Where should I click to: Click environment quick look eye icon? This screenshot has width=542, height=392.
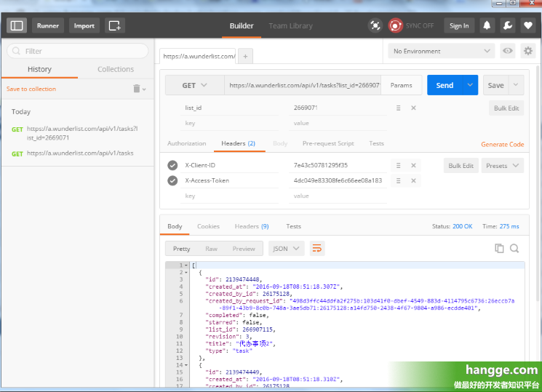point(507,51)
